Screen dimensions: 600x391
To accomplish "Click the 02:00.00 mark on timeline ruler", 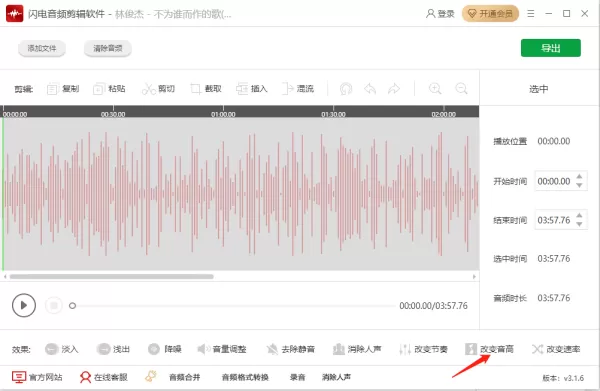I will (x=443, y=114).
